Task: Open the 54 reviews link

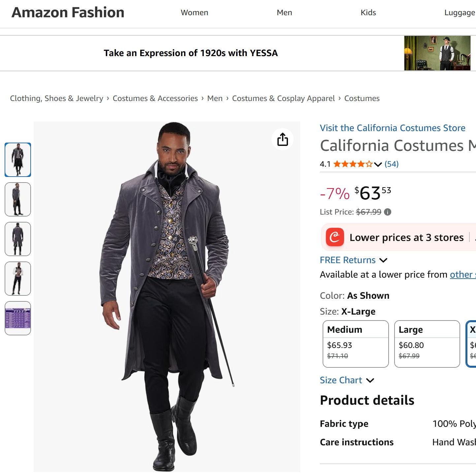Action: (x=392, y=164)
